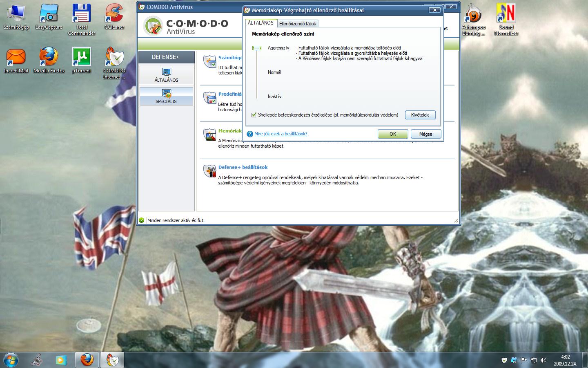Open the IncrediMail desktop shortcut
This screenshot has height=368, width=588.
coord(16,61)
